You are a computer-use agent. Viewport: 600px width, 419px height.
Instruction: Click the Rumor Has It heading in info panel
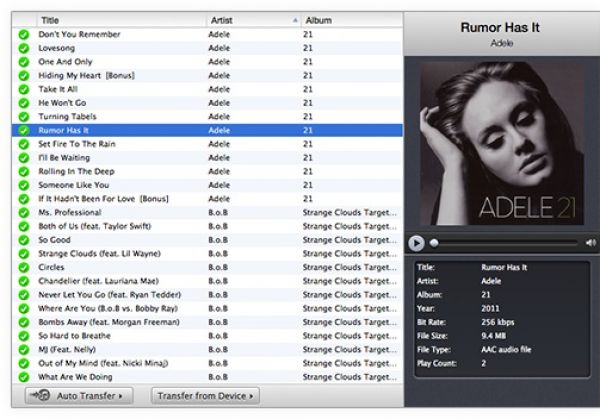point(500,28)
